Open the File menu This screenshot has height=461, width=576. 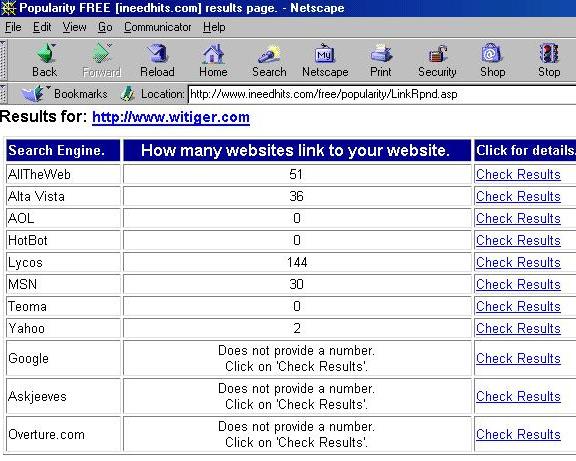(x=13, y=27)
